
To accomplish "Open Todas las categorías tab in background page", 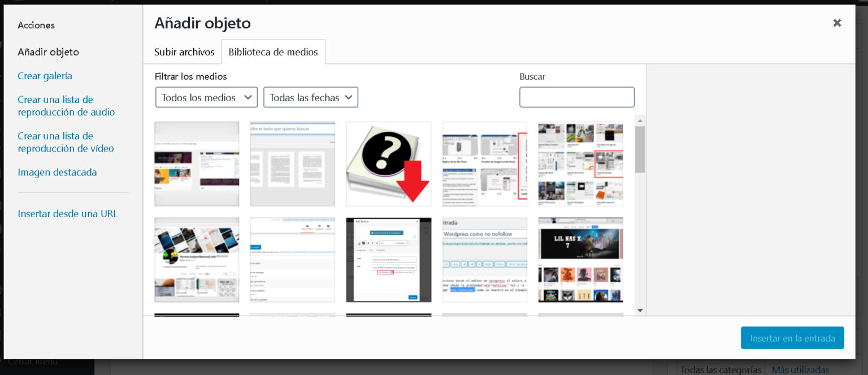I will 721,369.
